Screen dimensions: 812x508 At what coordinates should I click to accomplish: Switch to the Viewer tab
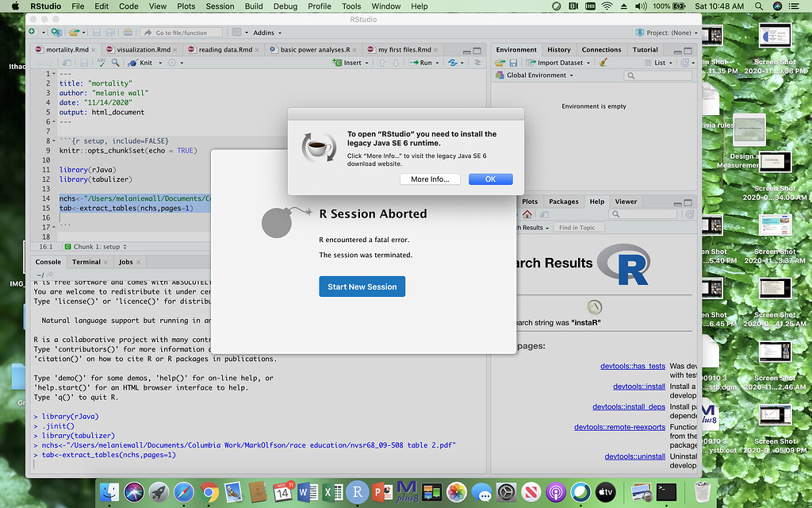click(x=626, y=202)
